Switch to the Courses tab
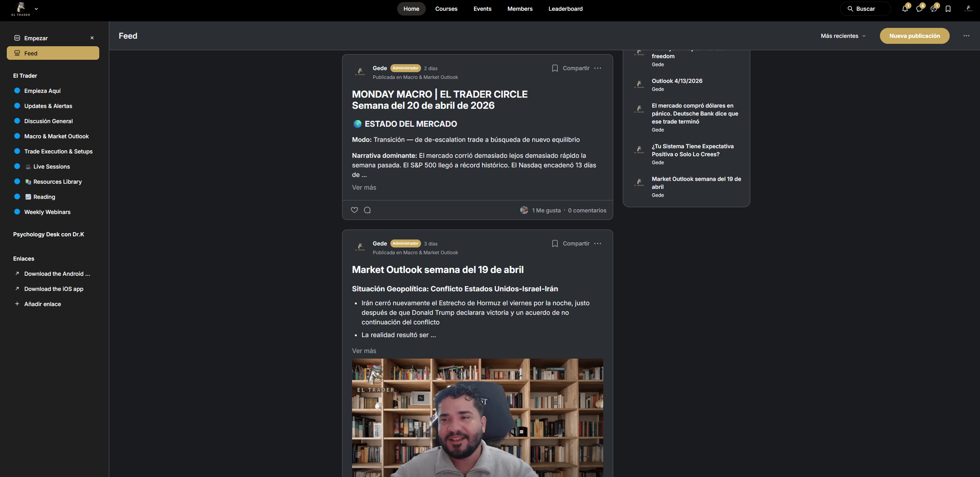The width and height of the screenshot is (980, 477). 446,9
